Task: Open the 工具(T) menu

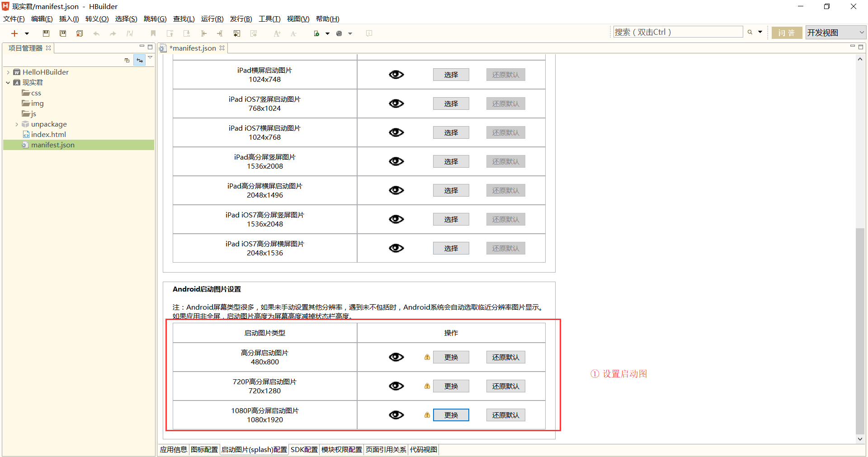Action: [x=269, y=19]
